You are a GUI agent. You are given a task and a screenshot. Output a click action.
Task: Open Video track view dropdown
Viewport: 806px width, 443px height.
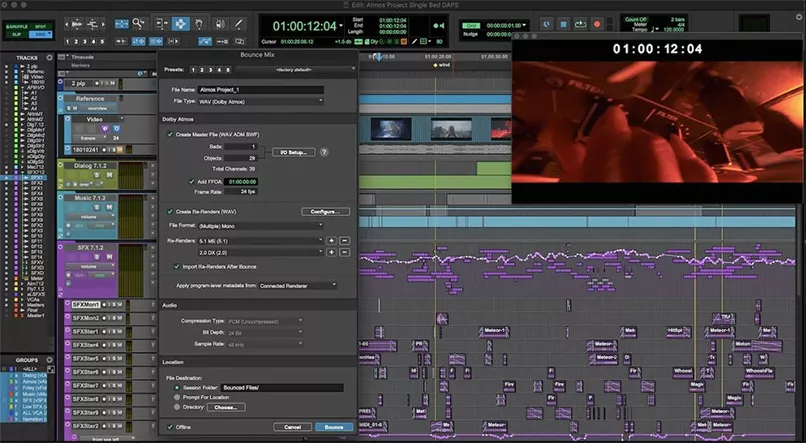click(90, 138)
